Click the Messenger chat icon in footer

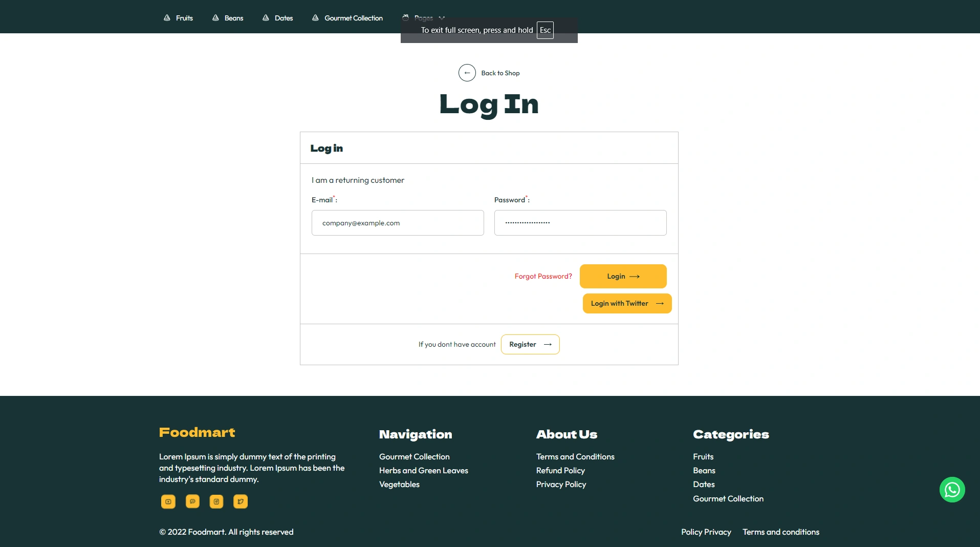pos(192,501)
